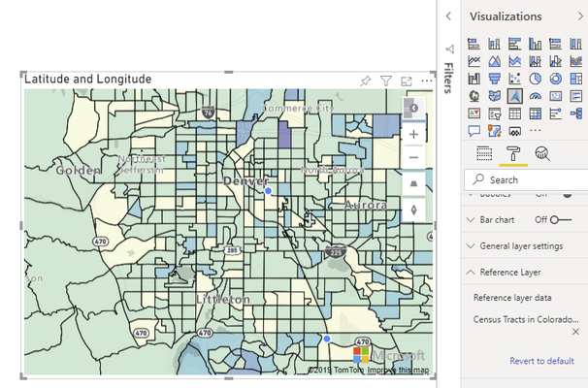Select the globe Map visual
The image size is (588, 388).
pos(474,96)
